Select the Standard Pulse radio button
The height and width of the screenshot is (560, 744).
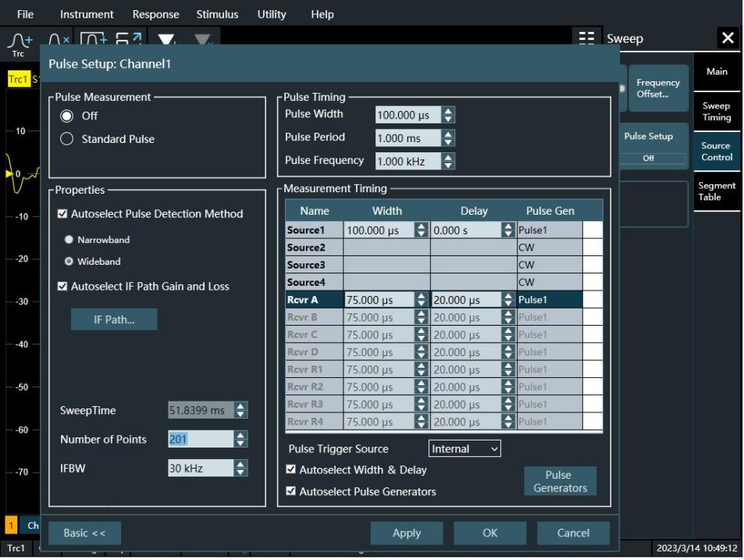(x=67, y=139)
